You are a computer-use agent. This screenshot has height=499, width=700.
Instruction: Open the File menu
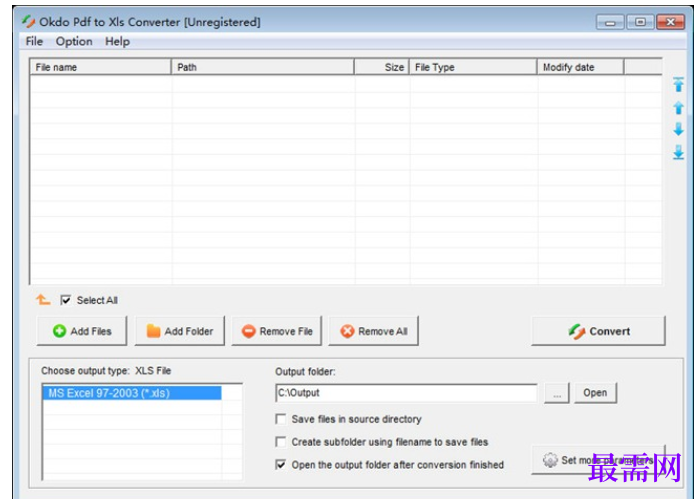pos(34,42)
